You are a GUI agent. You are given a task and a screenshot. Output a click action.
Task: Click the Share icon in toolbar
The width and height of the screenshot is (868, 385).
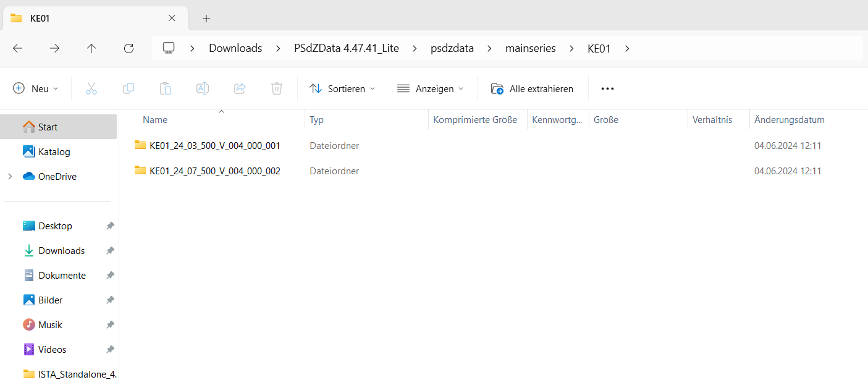click(240, 88)
